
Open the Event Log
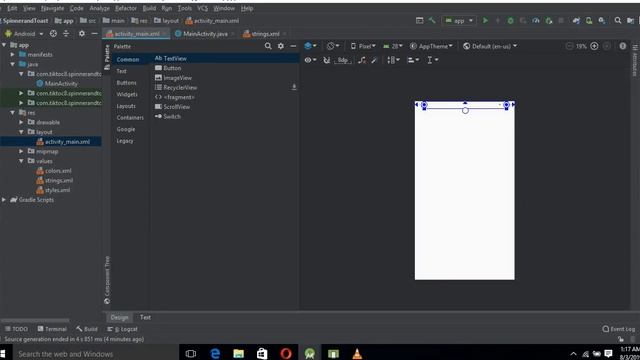coord(619,329)
